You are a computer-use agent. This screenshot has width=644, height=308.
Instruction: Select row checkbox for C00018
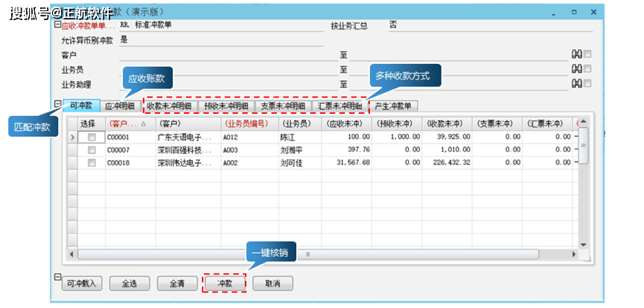coord(92,163)
